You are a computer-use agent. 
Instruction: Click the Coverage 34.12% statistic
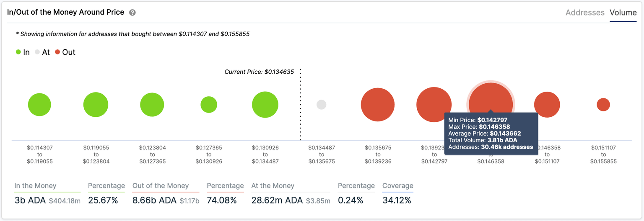point(397,200)
